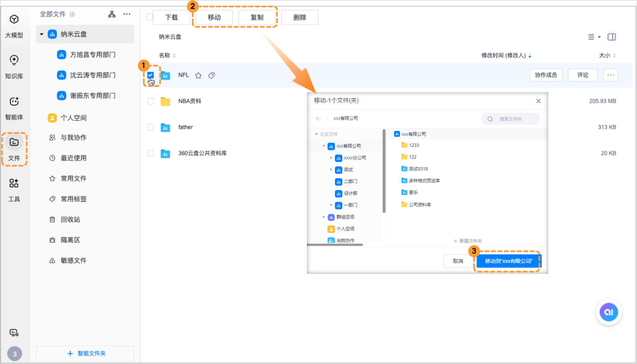Image resolution: width=637 pixels, height=364 pixels.
Task: Expand the 群组空间 node in dialog
Action: (324, 217)
